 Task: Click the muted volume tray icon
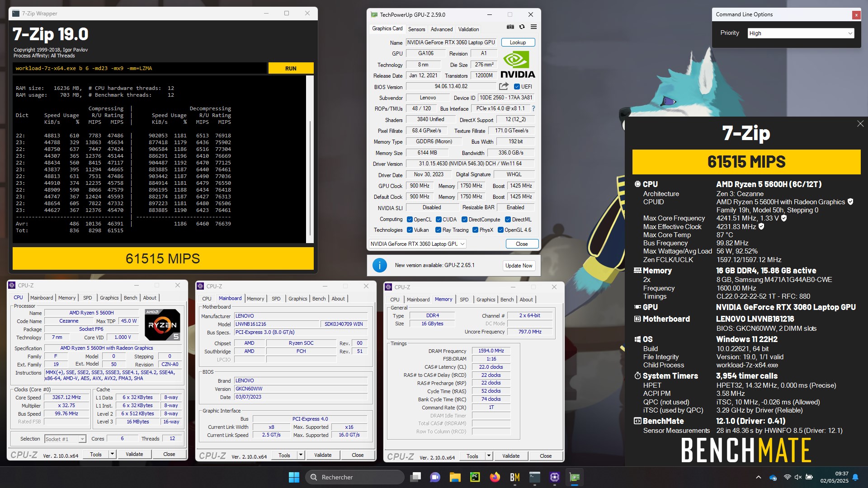coord(798,477)
